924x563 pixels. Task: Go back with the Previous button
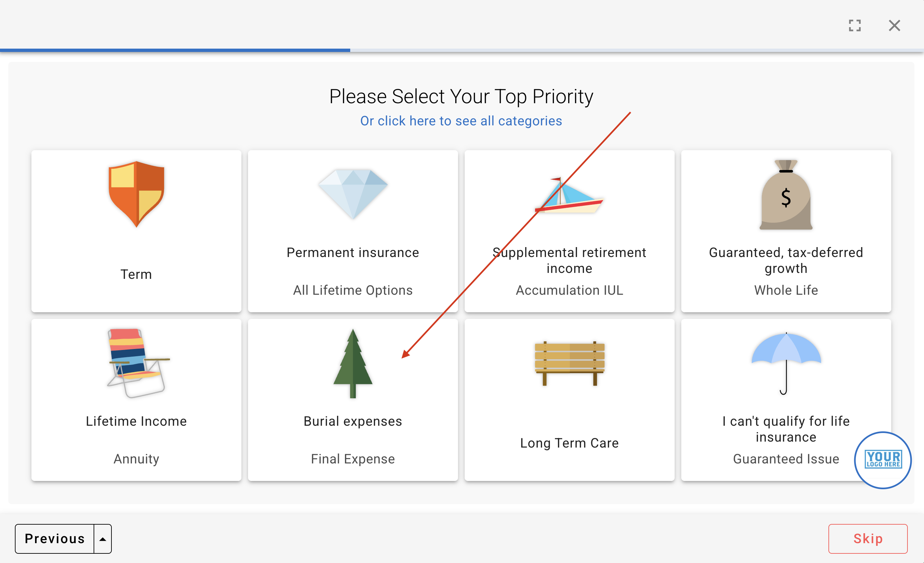55,539
